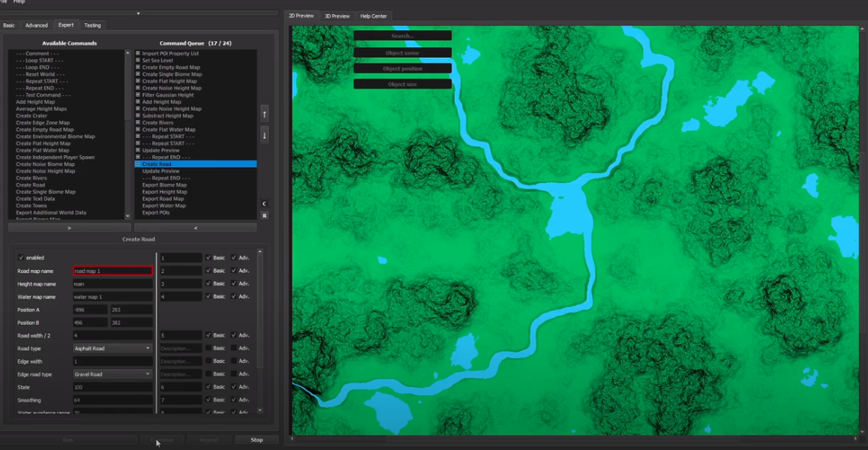Open the Road type dropdown showing Asphalt Road
The height and width of the screenshot is (450, 868).
point(113,348)
